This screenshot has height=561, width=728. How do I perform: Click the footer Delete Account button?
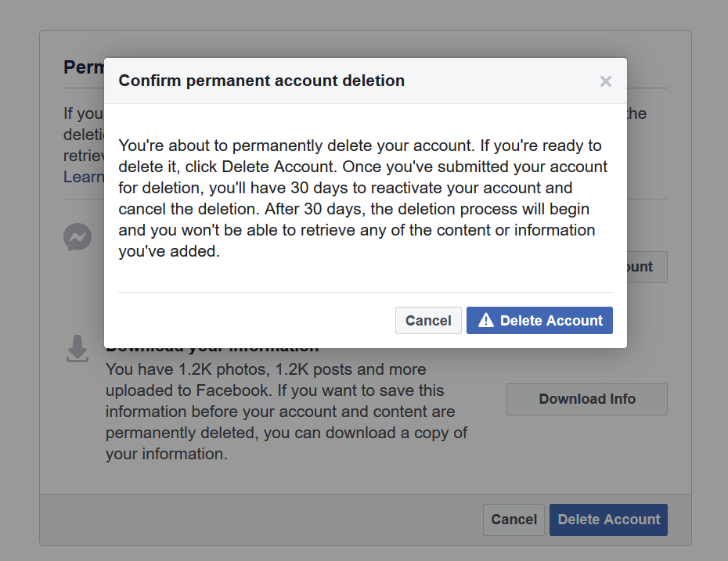(x=608, y=520)
